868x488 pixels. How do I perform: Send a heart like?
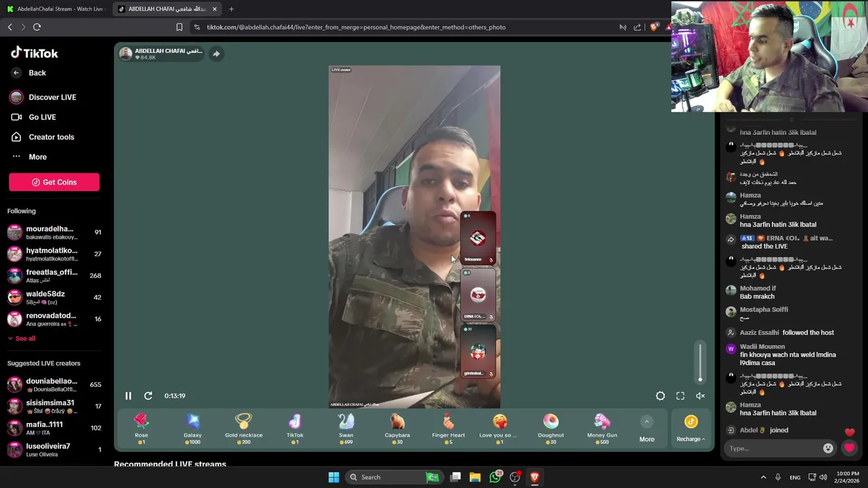(x=849, y=448)
